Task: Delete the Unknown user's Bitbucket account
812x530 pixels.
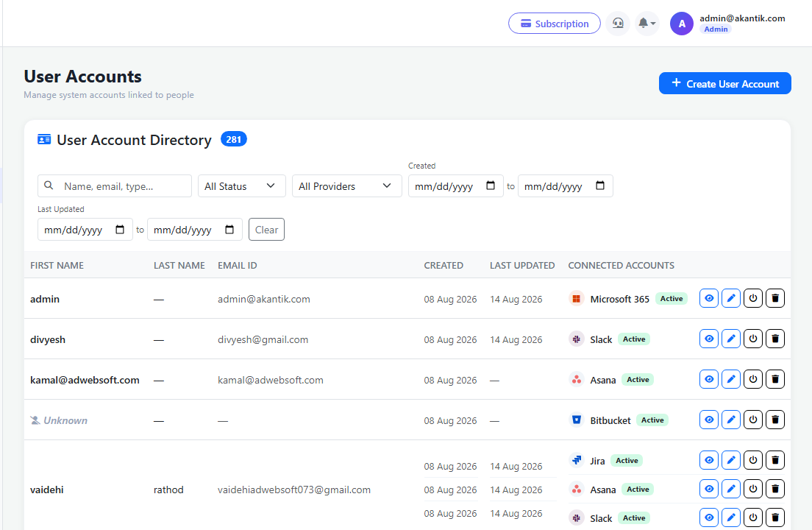Action: tap(775, 420)
